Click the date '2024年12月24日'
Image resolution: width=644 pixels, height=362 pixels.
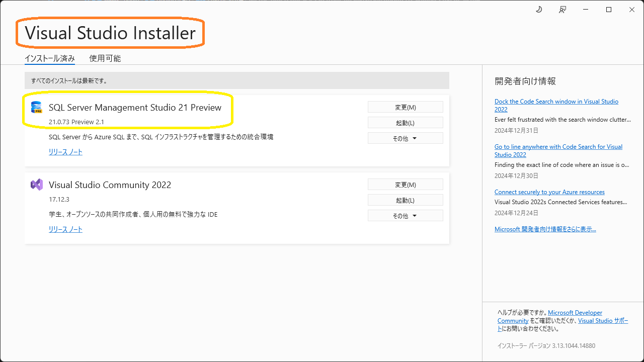tap(516, 213)
